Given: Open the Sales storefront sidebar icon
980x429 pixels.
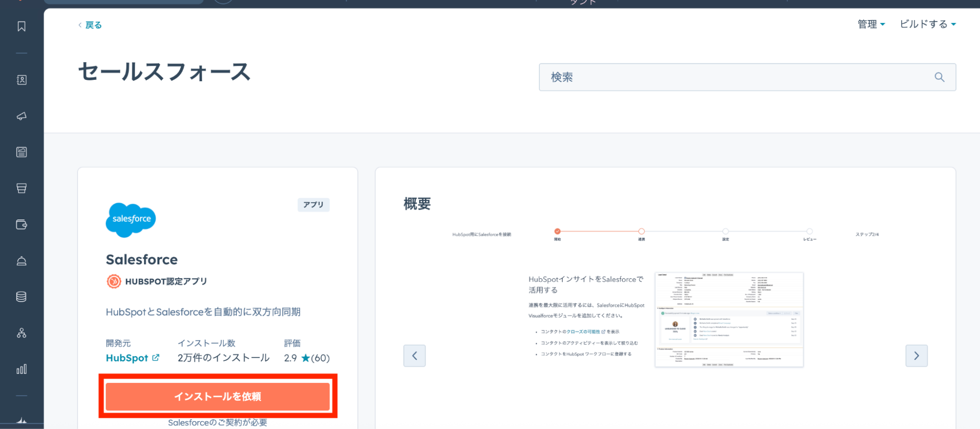Looking at the screenshot, I should click(x=22, y=189).
